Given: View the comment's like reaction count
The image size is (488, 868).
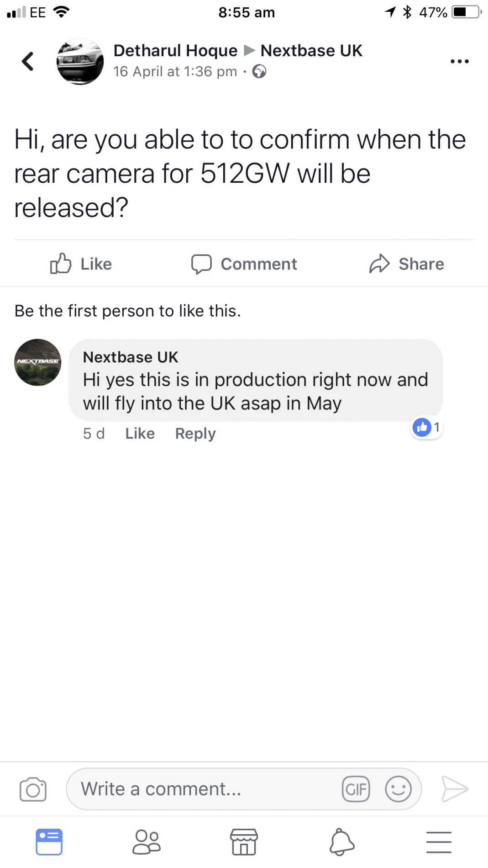Looking at the screenshot, I should 427,428.
